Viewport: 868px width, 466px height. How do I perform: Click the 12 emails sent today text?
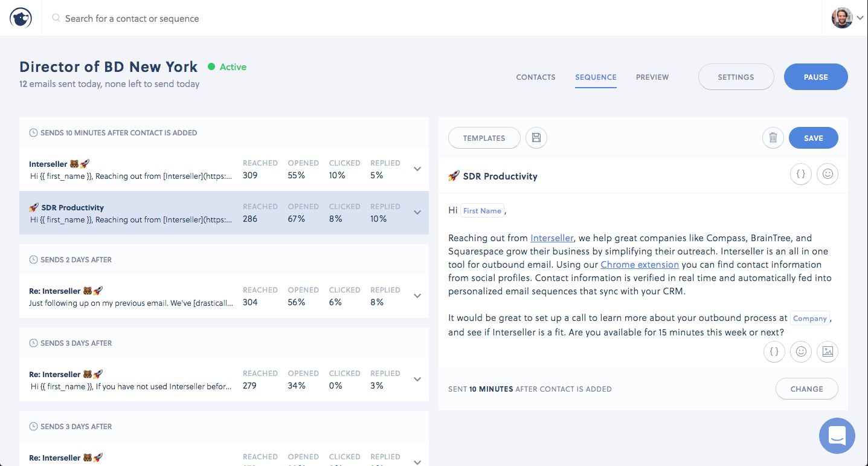point(109,84)
